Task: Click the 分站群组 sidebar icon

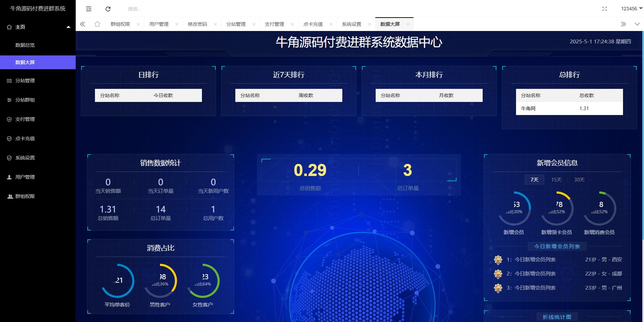Action: pyautogui.click(x=9, y=100)
